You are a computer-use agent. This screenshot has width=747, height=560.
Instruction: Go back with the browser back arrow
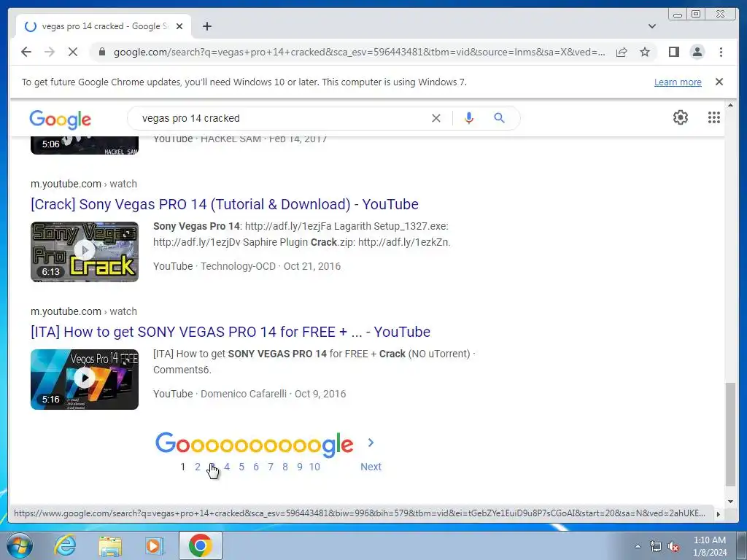tap(26, 52)
